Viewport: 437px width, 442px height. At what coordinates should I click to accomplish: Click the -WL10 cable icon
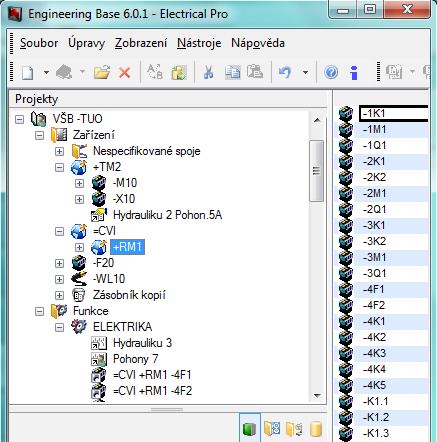click(x=79, y=279)
